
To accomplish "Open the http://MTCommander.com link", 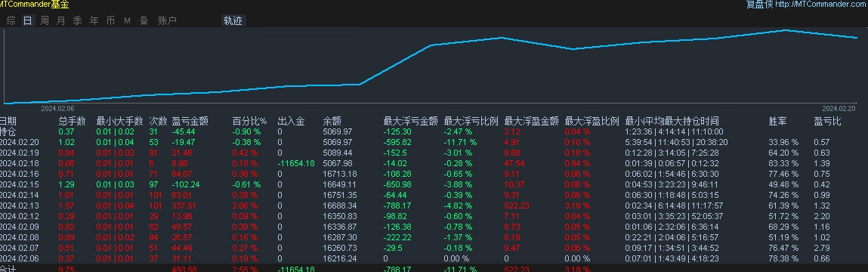I will click(821, 5).
